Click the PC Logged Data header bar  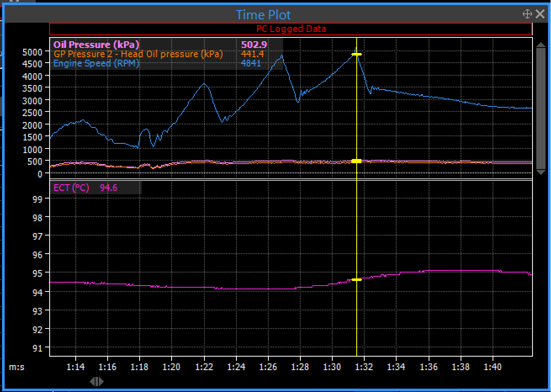pyautogui.click(x=291, y=29)
